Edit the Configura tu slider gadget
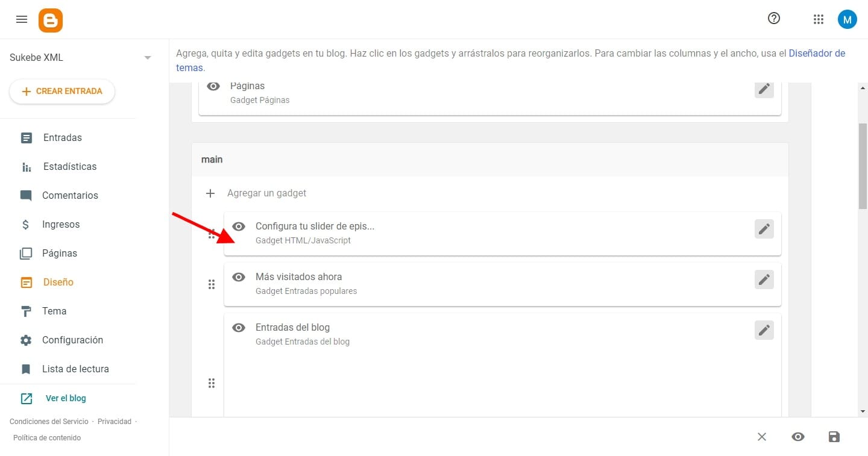 [764, 229]
